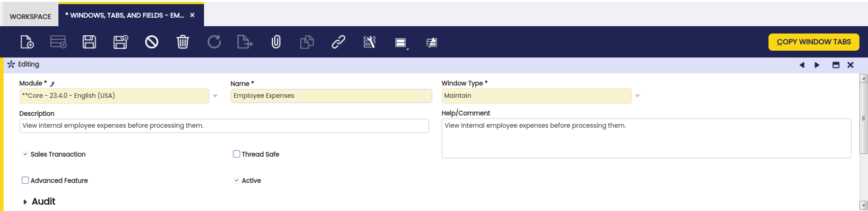Viewport: 868px width, 211px height.
Task: Click into the Name field
Action: (331, 96)
